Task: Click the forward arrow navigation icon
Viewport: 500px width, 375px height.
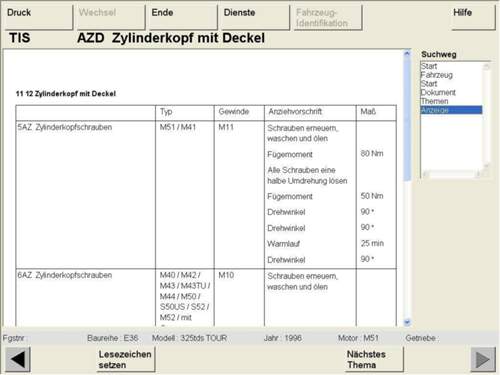Action: coord(483,360)
